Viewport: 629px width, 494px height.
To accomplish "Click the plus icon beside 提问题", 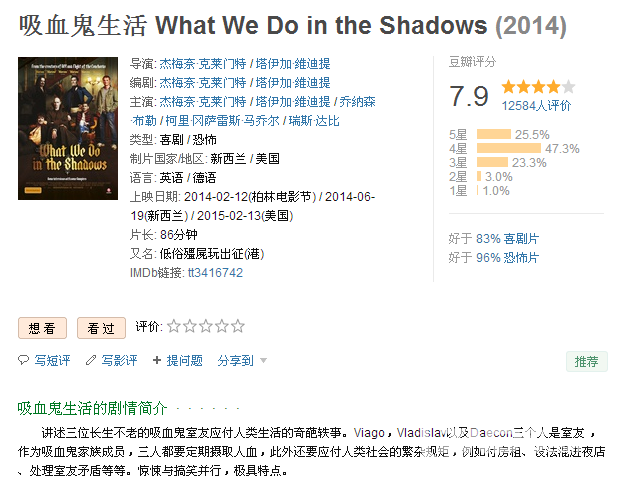I will 157,360.
